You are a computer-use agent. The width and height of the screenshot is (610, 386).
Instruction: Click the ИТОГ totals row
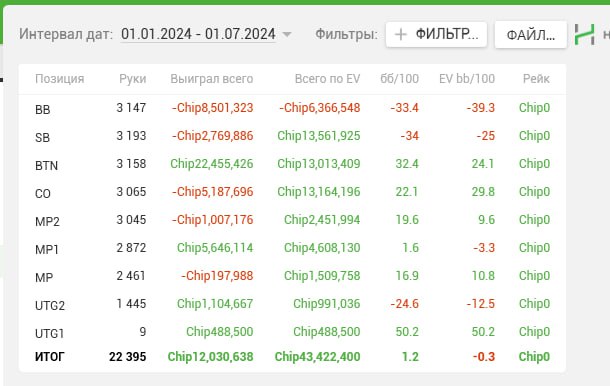tap(292, 357)
